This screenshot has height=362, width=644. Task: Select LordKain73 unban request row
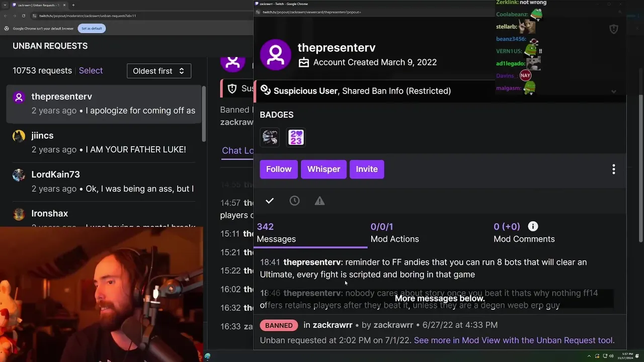pyautogui.click(x=103, y=182)
